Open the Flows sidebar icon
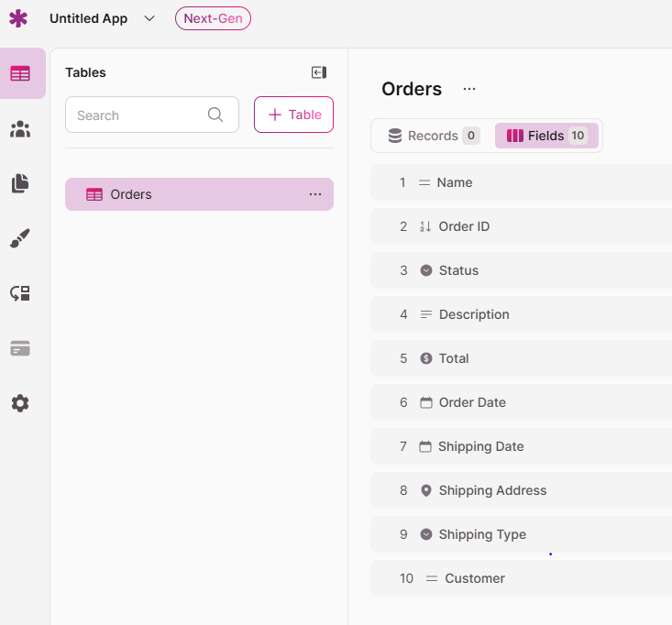The image size is (672, 625). tap(20, 293)
